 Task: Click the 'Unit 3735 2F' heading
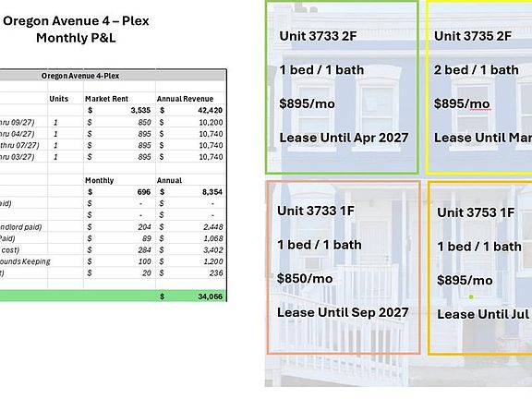[473, 36]
